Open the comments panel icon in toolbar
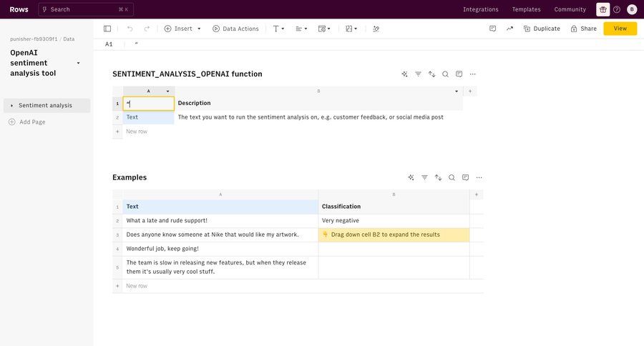Screen dimensions: 644x346 pos(492,29)
